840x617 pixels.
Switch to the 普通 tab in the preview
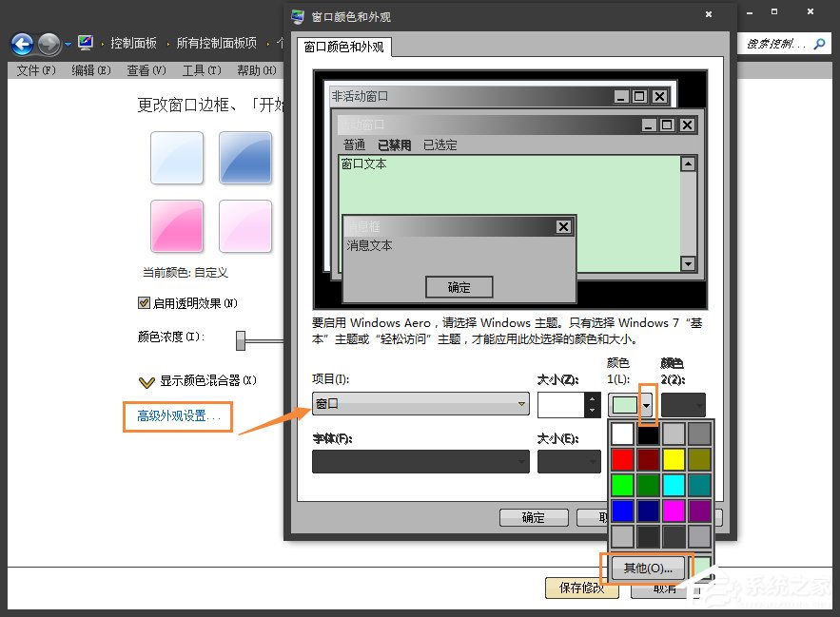point(353,145)
